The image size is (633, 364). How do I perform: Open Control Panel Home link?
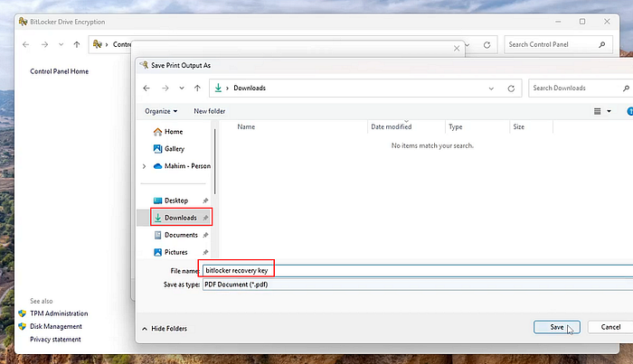click(59, 71)
